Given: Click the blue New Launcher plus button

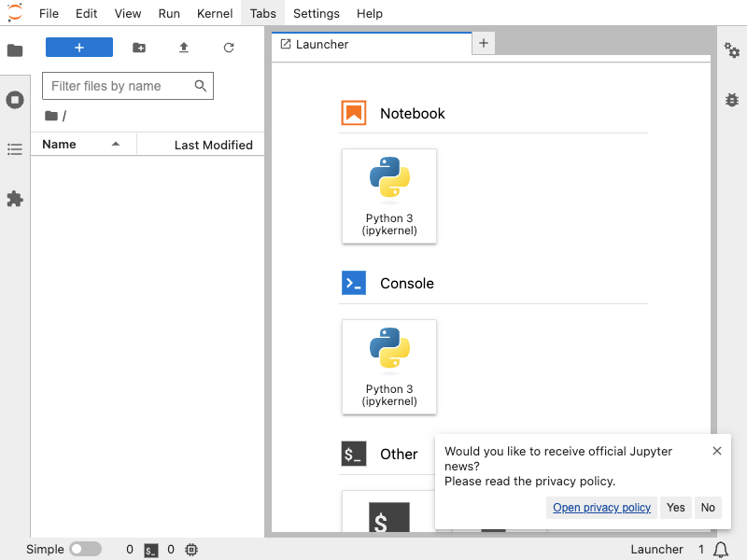Looking at the screenshot, I should (x=79, y=48).
